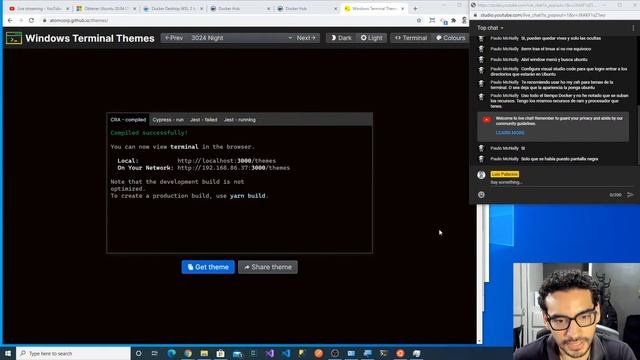
Task: Show the Colours view
Action: coord(451,38)
